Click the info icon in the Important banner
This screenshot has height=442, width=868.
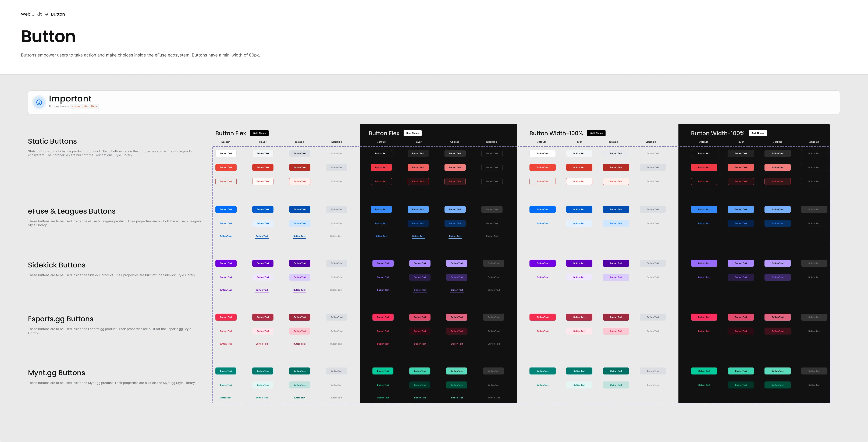(x=39, y=102)
